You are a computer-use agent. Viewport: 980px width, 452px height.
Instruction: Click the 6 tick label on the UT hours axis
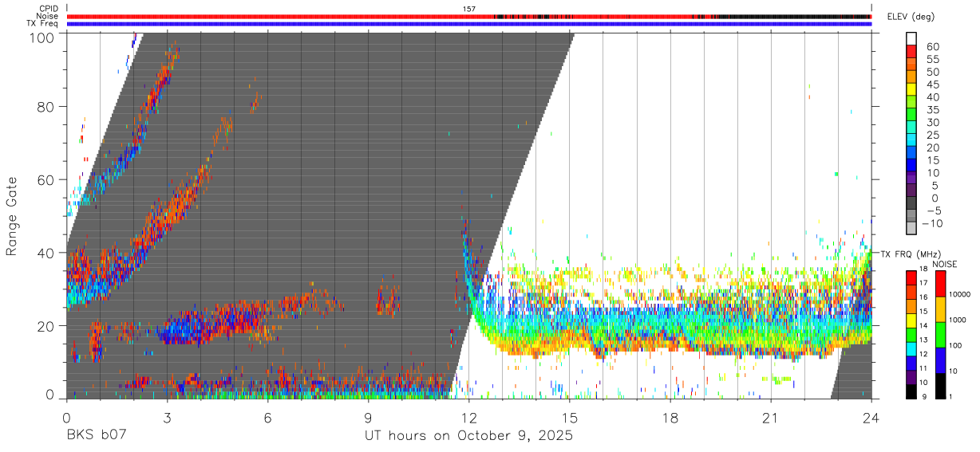[x=267, y=417]
